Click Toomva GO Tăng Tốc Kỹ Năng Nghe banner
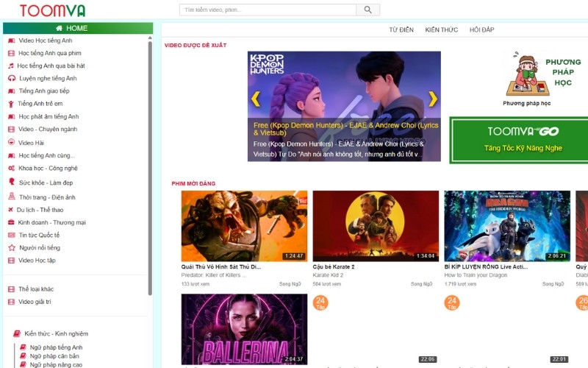 519,140
